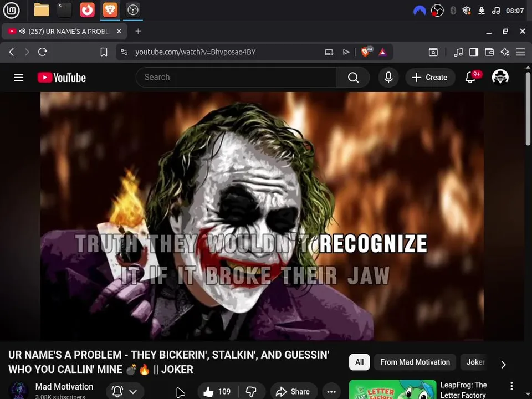Click the OBS tray indicator icon
Viewport: 532px width, 399px height.
[437, 11]
